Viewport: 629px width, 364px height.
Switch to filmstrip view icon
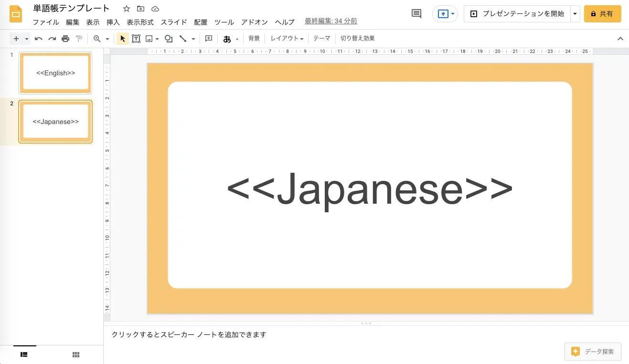click(24, 354)
